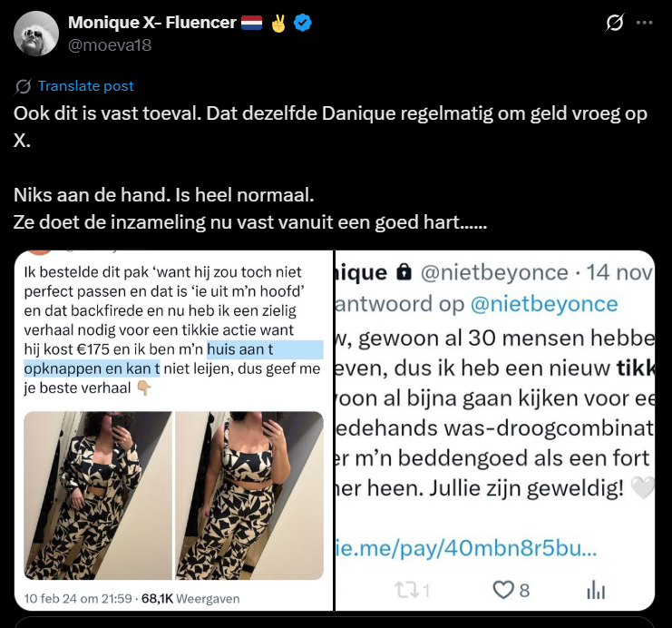Click the retweet icon in embedded screenshot
The image size is (672, 628).
click(x=406, y=590)
